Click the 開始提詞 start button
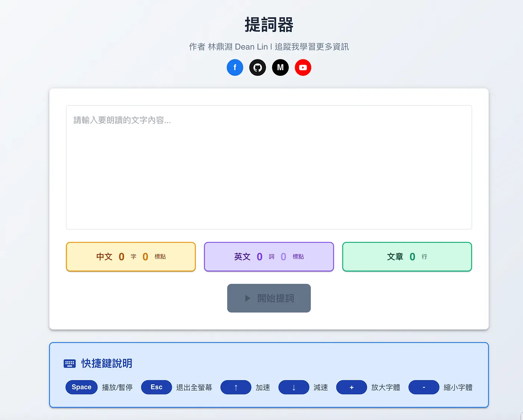This screenshot has width=523, height=420. 269,298
